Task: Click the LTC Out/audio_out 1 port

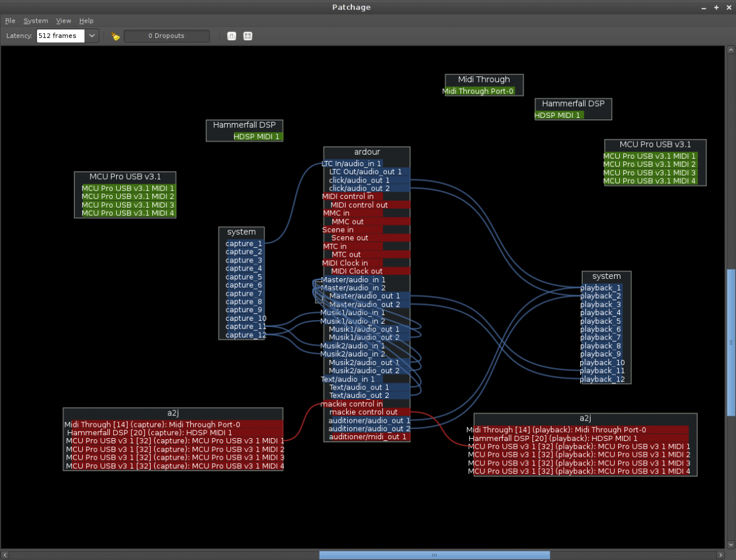Action: point(367,172)
